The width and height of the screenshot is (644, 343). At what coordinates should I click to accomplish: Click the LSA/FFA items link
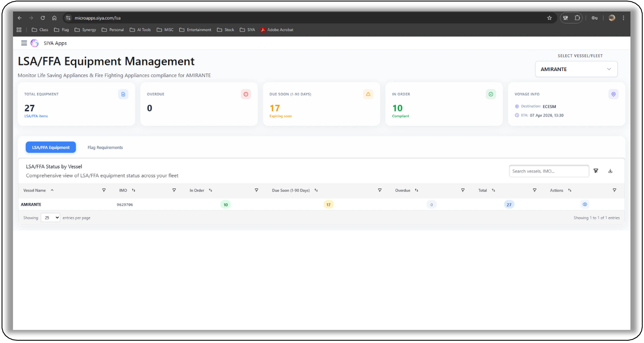[36, 116]
